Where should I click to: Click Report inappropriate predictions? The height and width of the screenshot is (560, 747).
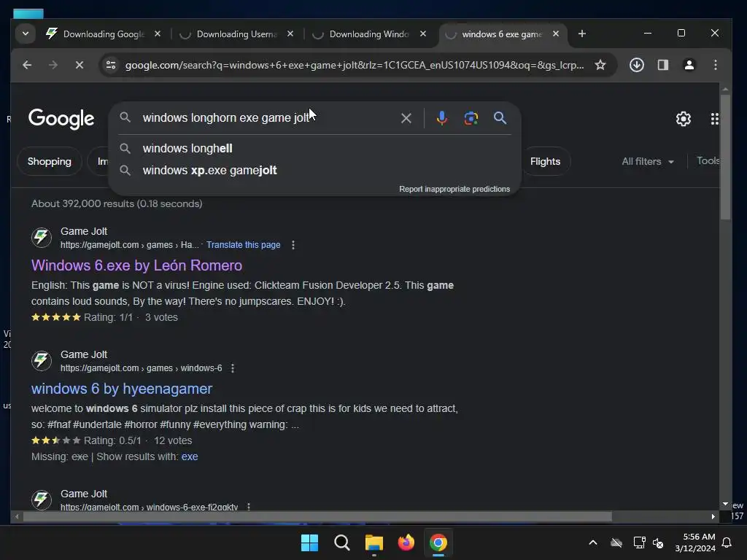coord(454,189)
